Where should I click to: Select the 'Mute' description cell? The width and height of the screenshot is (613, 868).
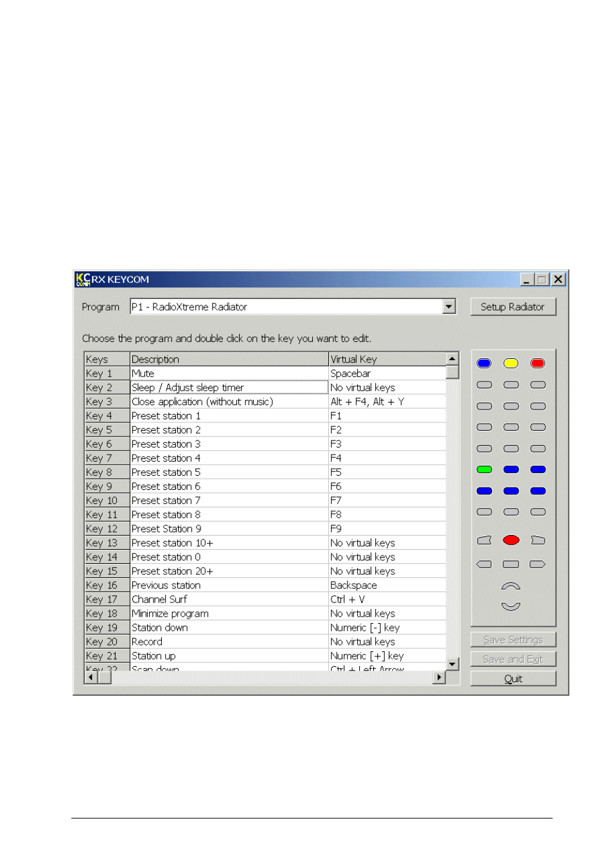pyautogui.click(x=229, y=374)
